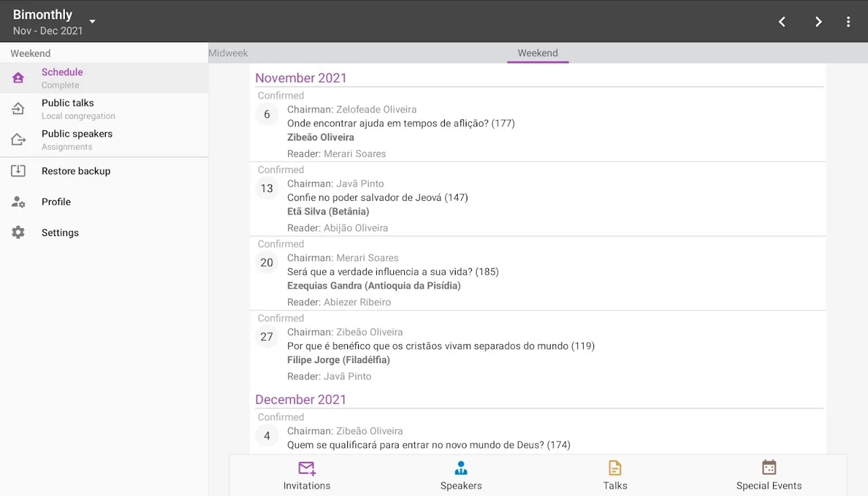Click speaker Ezequias Gandra (Antioquia da Pisídia)
Image resolution: width=868 pixels, height=496 pixels.
point(374,286)
